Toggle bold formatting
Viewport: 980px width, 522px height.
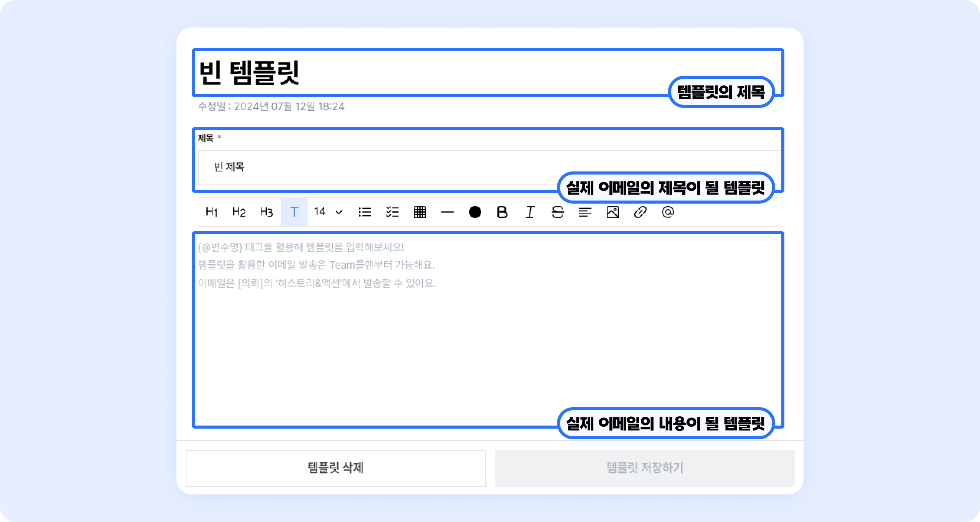click(502, 212)
